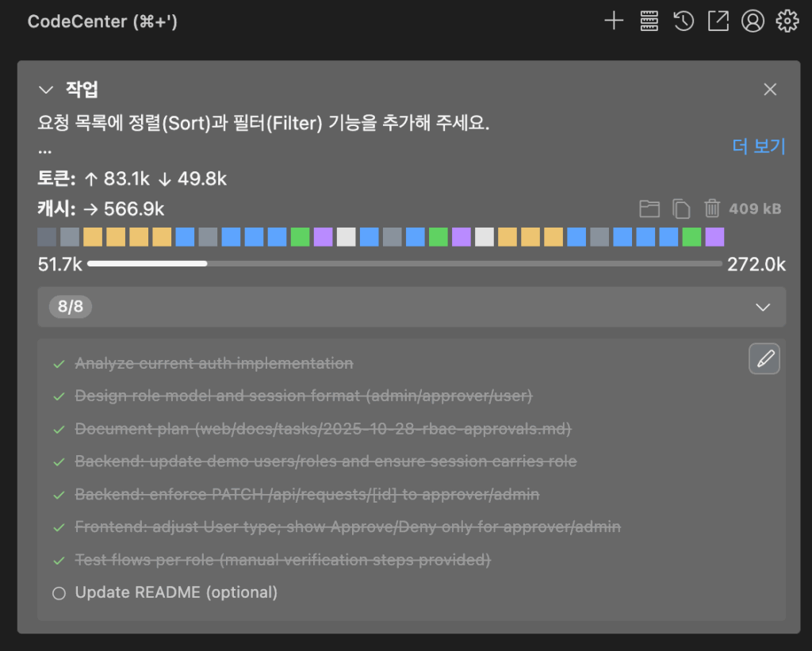Image resolution: width=812 pixels, height=651 pixels.
Task: Click the open-in-editor popout icon
Action: [718, 21]
